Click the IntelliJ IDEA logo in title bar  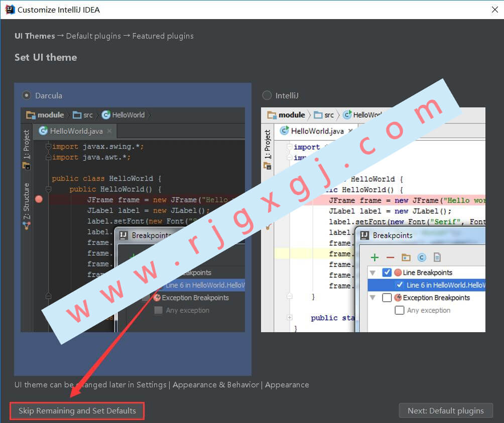[x=10, y=10]
